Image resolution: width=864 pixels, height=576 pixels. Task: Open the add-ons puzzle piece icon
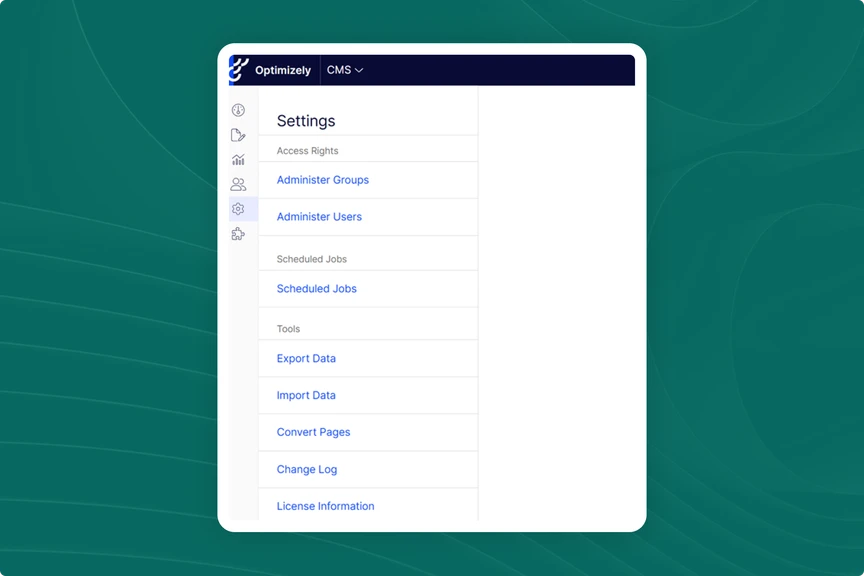(238, 234)
